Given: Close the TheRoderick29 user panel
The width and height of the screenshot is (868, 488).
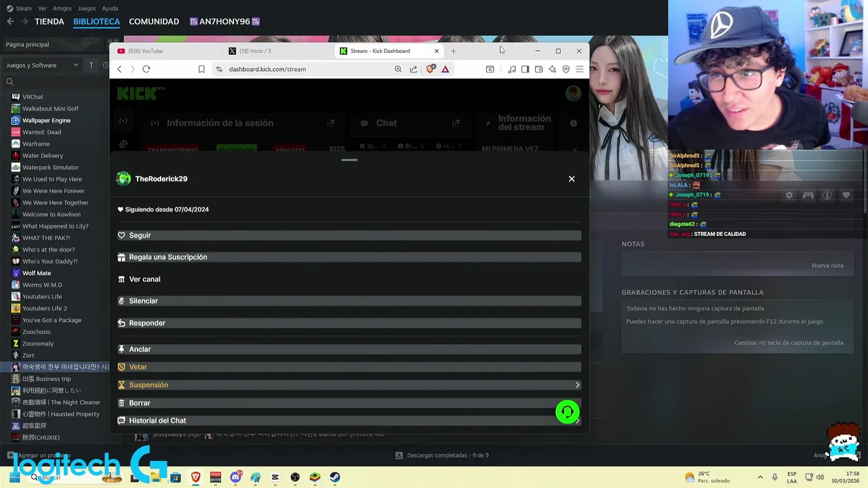Looking at the screenshot, I should (x=572, y=179).
